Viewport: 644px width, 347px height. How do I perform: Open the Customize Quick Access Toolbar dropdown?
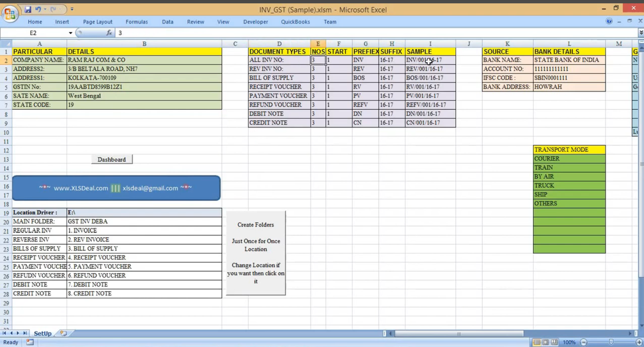[72, 9]
